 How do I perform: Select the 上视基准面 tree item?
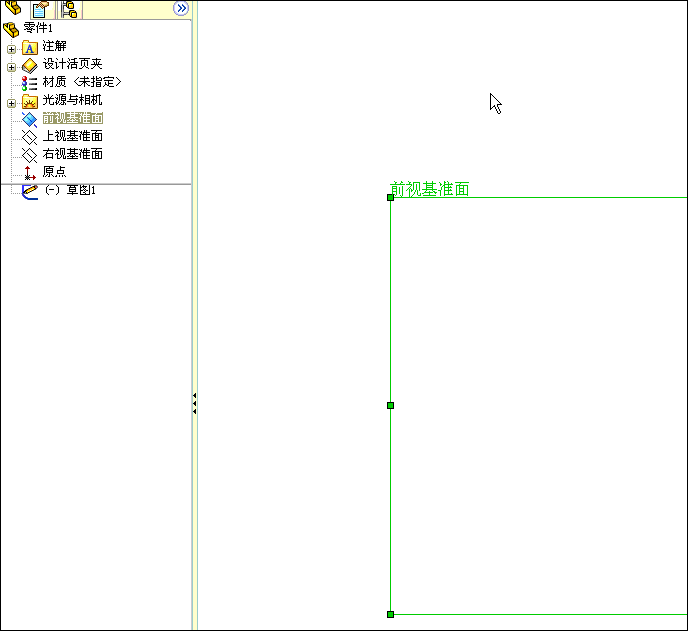pyautogui.click(x=72, y=136)
